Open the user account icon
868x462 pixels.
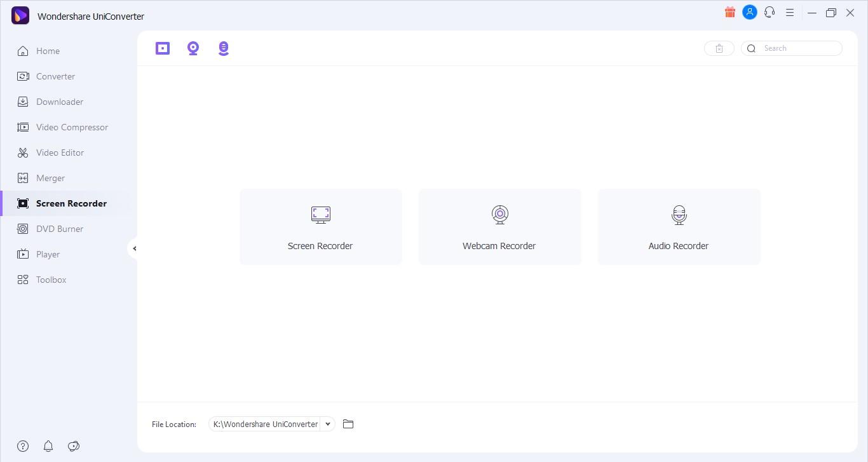pos(750,13)
